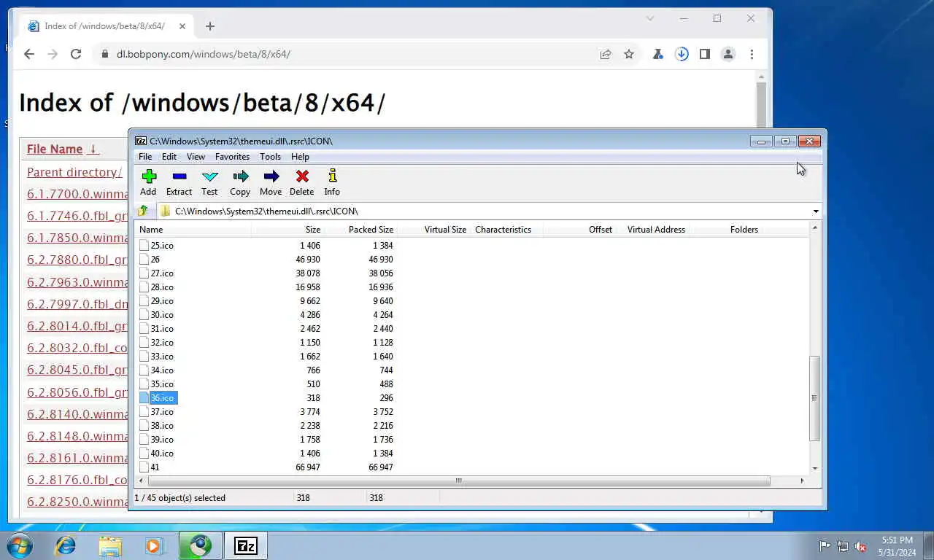Open the Parent directory/ link in Chrome
The width and height of the screenshot is (934, 560).
(74, 172)
